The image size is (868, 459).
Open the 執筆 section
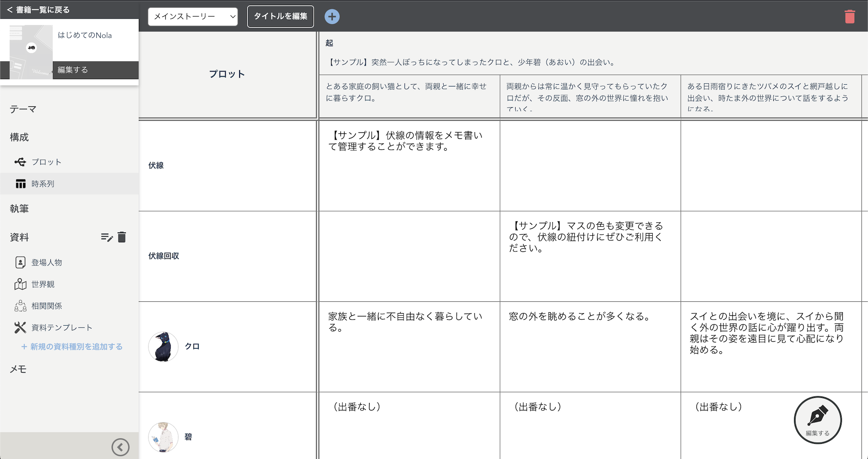[x=19, y=208]
